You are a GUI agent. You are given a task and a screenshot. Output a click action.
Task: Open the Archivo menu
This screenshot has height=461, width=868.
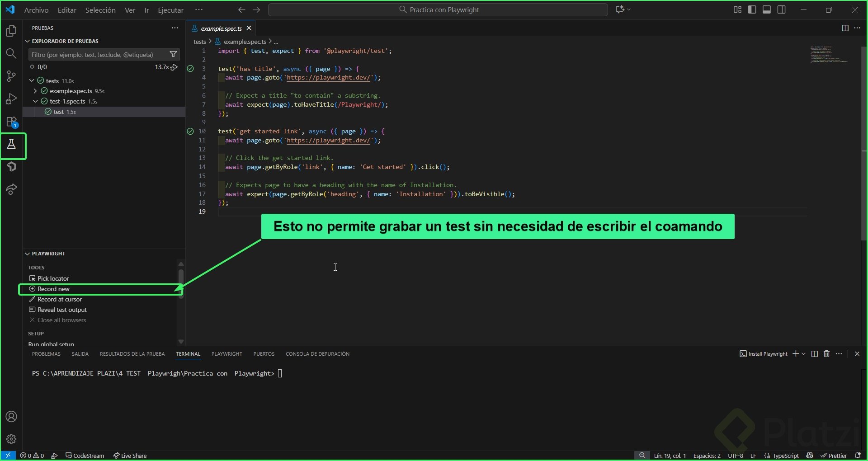point(36,10)
